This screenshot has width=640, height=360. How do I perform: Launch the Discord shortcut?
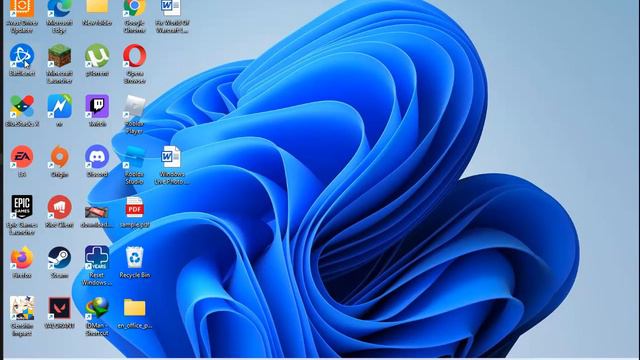pyautogui.click(x=97, y=157)
